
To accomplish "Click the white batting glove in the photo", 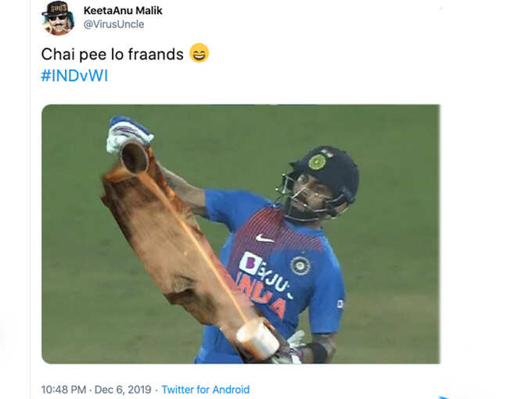I will pyautogui.click(x=128, y=134).
